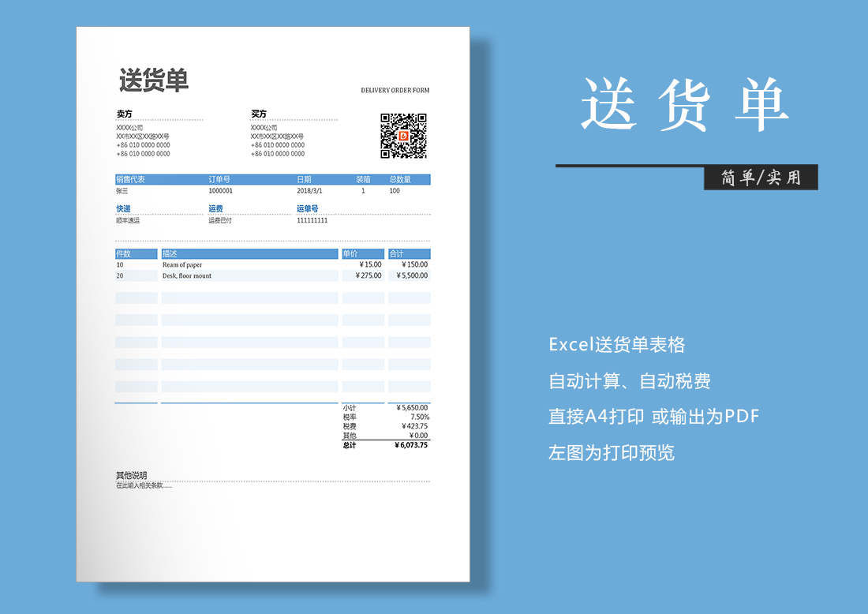Click the 买方 section label
This screenshot has height=614, width=868.
coord(259,114)
